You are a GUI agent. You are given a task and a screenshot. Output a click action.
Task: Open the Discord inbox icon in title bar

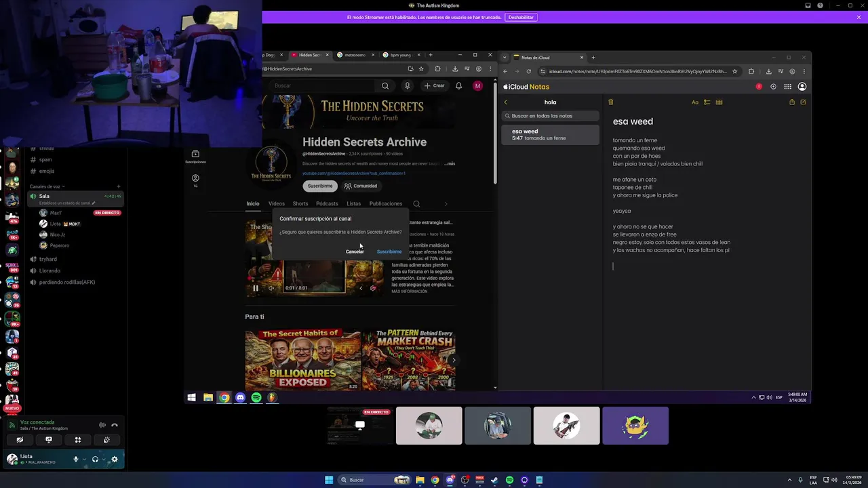tap(808, 5)
